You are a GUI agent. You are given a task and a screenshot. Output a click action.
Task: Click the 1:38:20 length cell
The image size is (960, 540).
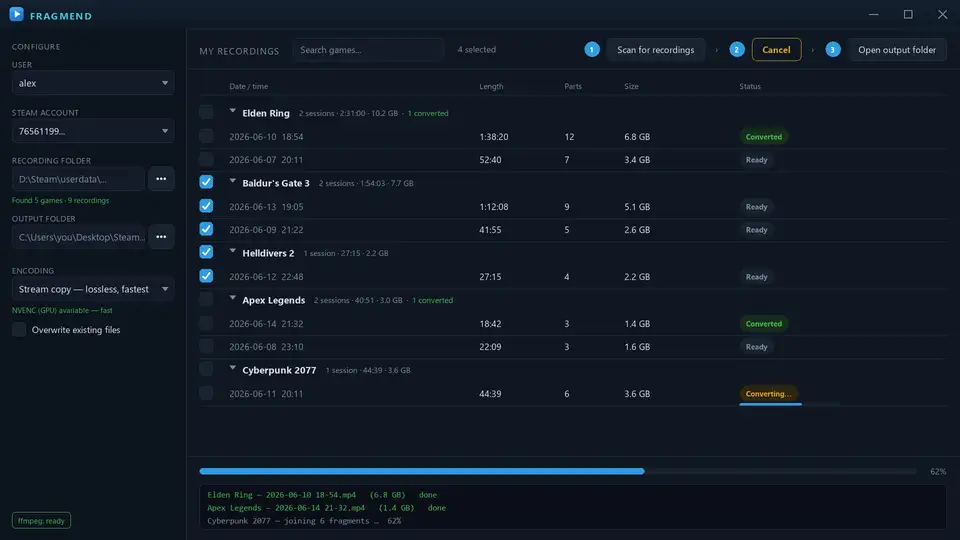(x=493, y=137)
